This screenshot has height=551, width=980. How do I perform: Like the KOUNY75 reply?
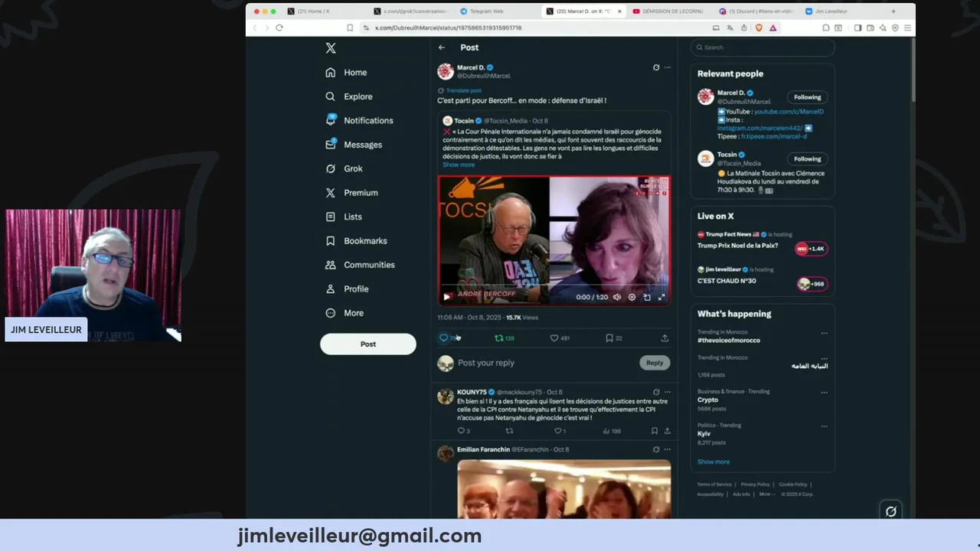coord(558,431)
